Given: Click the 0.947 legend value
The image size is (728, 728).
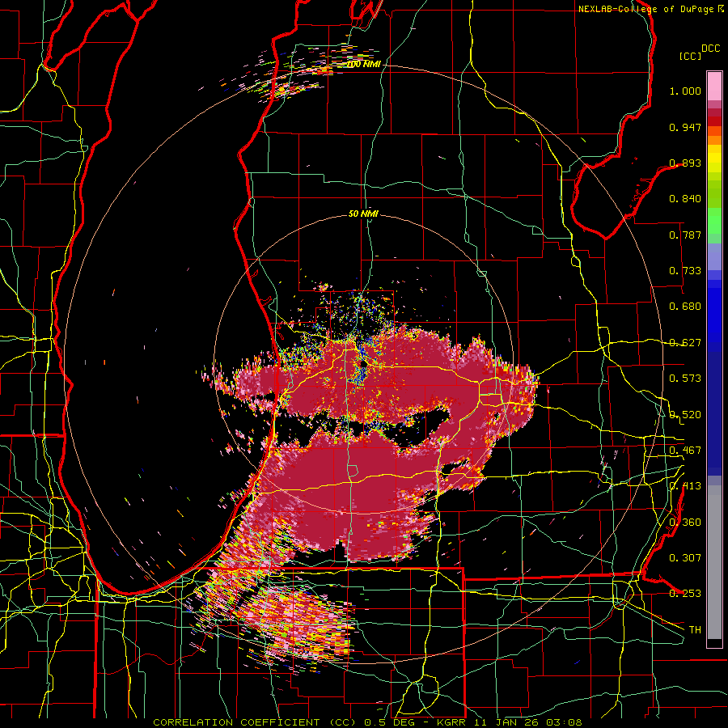Looking at the screenshot, I should coord(685,127).
